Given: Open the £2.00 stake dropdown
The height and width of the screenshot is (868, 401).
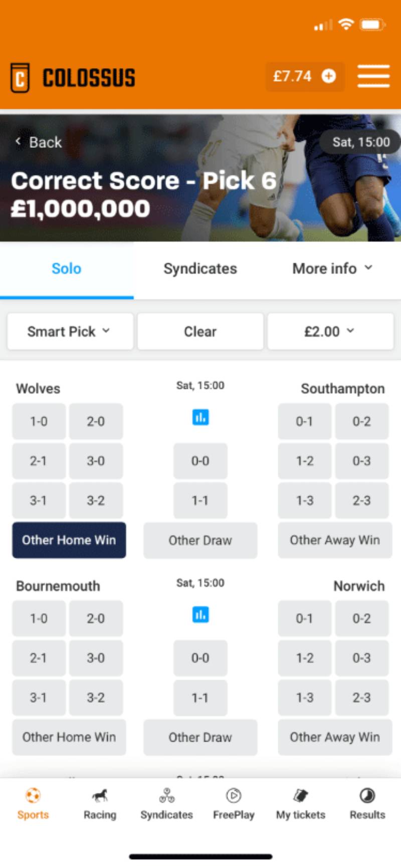Looking at the screenshot, I should coord(330,331).
